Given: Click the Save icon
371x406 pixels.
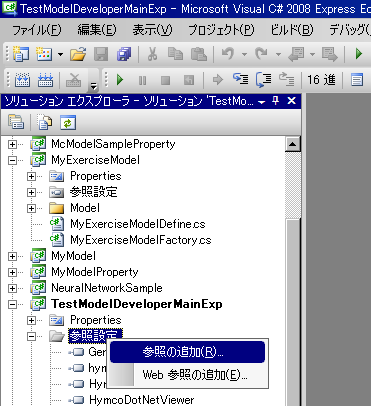Looking at the screenshot, I should pos(101,54).
